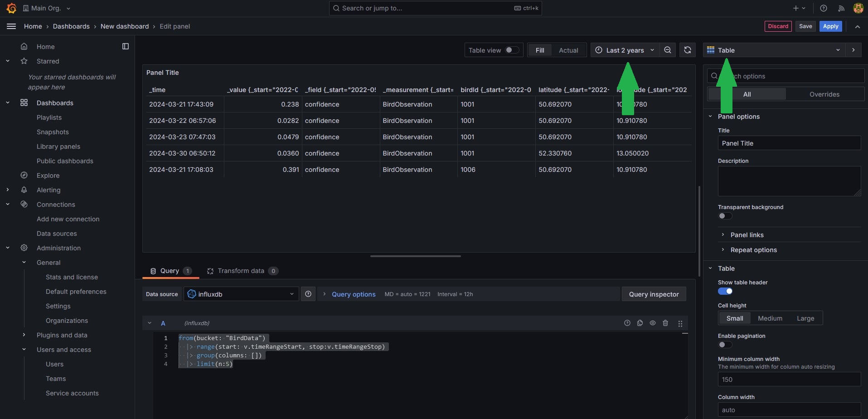
Task: Open the influxdb data source dropdown
Action: tap(241, 294)
